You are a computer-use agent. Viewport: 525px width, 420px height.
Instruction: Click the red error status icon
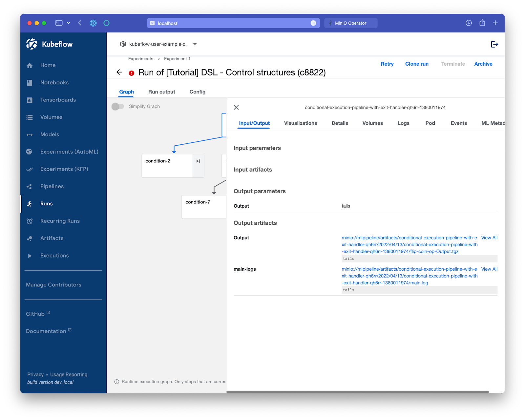tap(132, 73)
